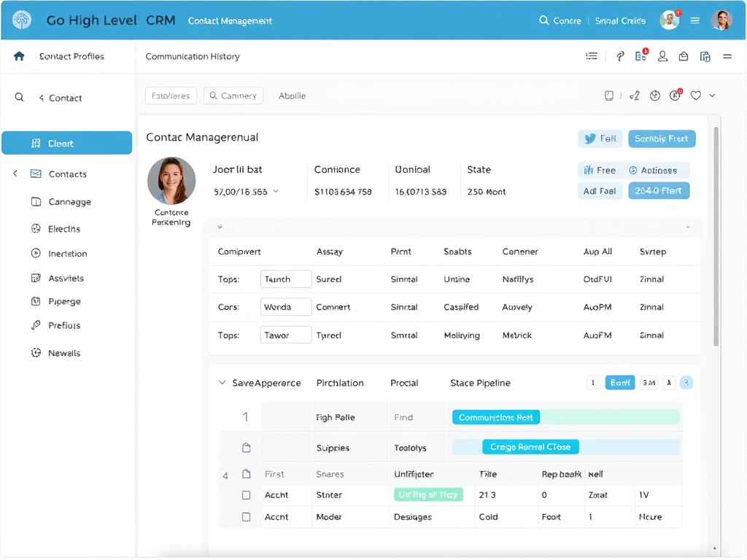The image size is (747, 560).
Task: Open the far-right user avatar
Action: [721, 20]
